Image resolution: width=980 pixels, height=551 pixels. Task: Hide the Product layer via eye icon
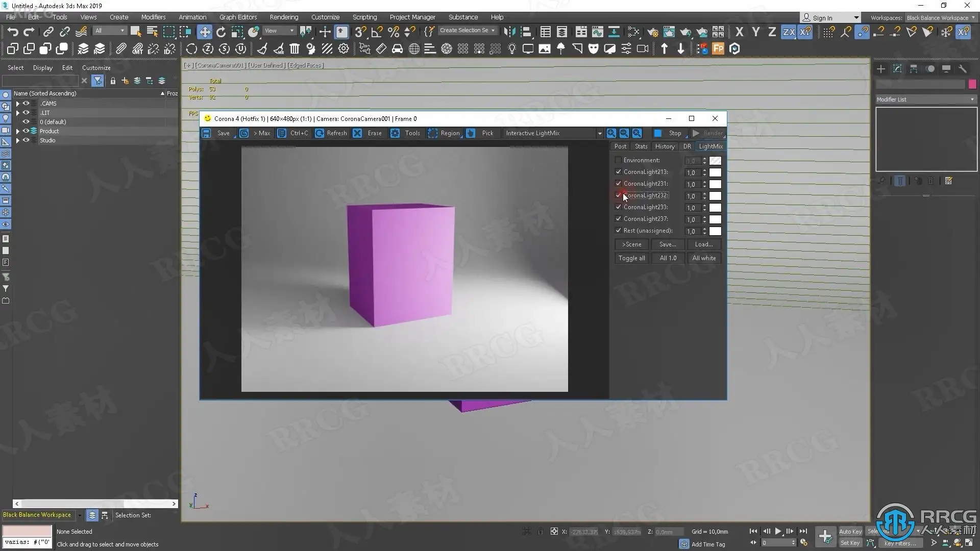tap(26, 131)
